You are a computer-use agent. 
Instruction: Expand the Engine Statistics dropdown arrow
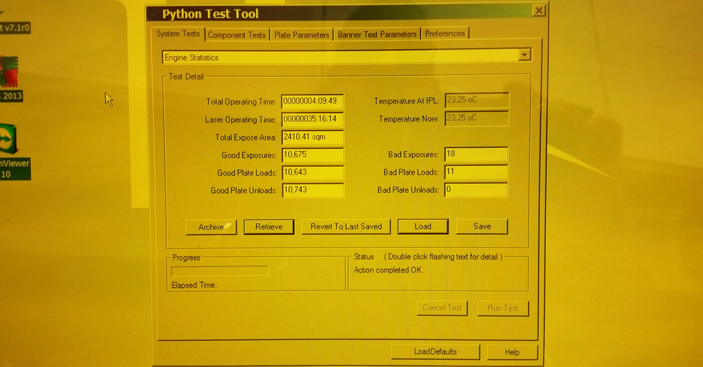tap(524, 55)
